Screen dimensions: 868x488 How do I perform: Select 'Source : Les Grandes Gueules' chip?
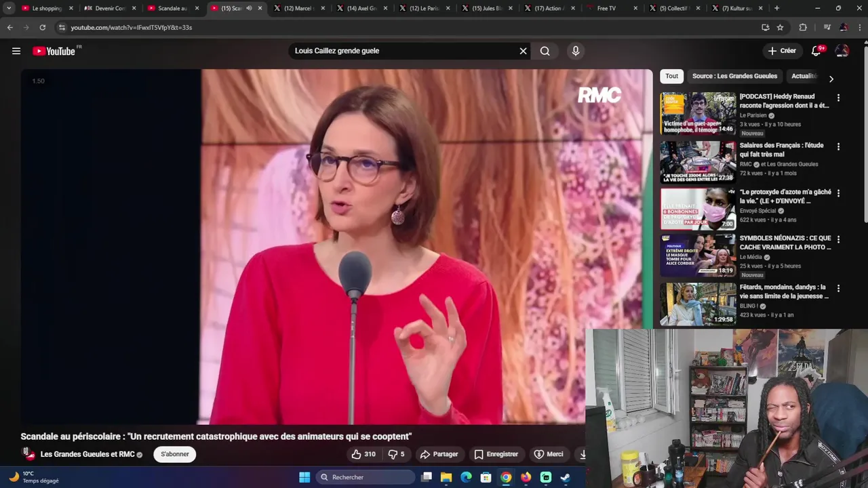(734, 76)
